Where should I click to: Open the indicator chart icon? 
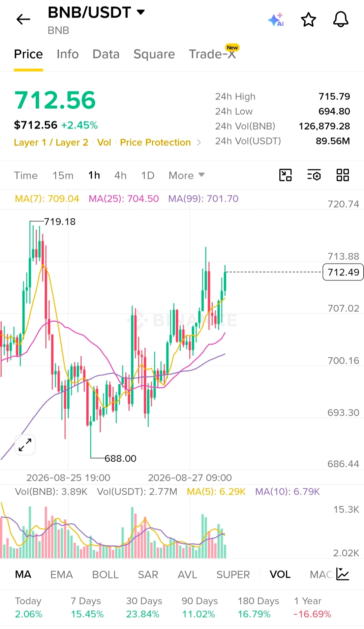(x=343, y=574)
